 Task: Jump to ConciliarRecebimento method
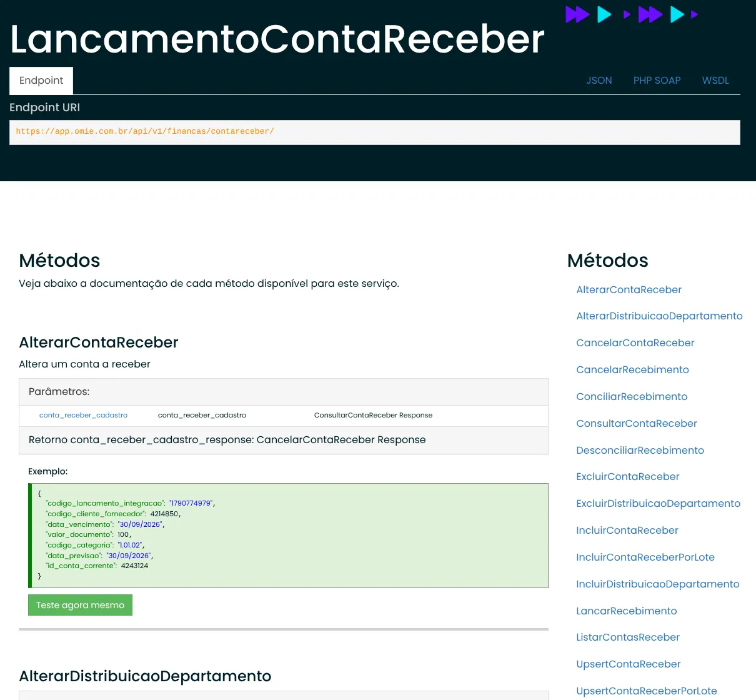coord(632,397)
